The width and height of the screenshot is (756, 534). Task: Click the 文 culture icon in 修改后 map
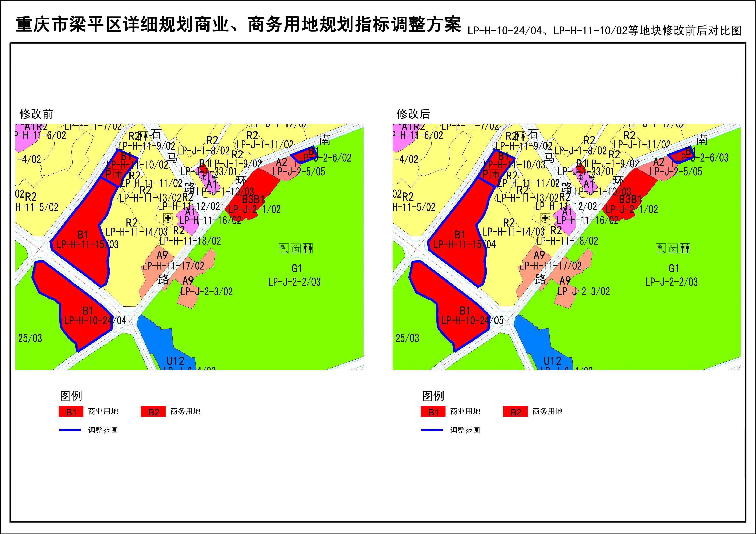tap(673, 249)
